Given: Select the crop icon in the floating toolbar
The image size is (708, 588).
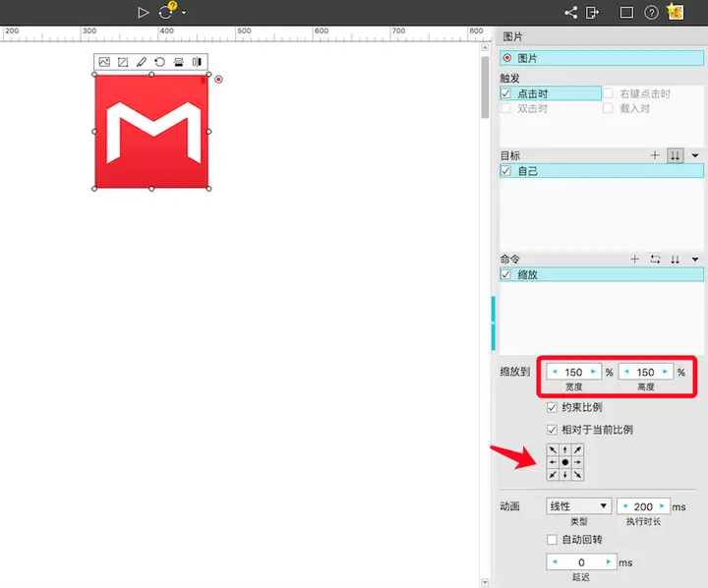Looking at the screenshot, I should coord(123,62).
